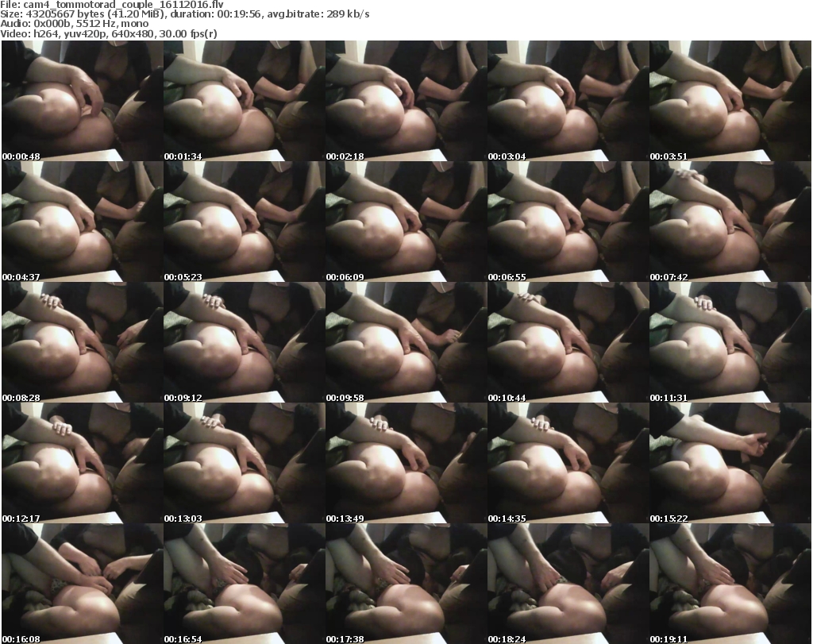Click the thumbnail stamped 00:13:49
Screen dimensions: 813x644
click(x=406, y=463)
